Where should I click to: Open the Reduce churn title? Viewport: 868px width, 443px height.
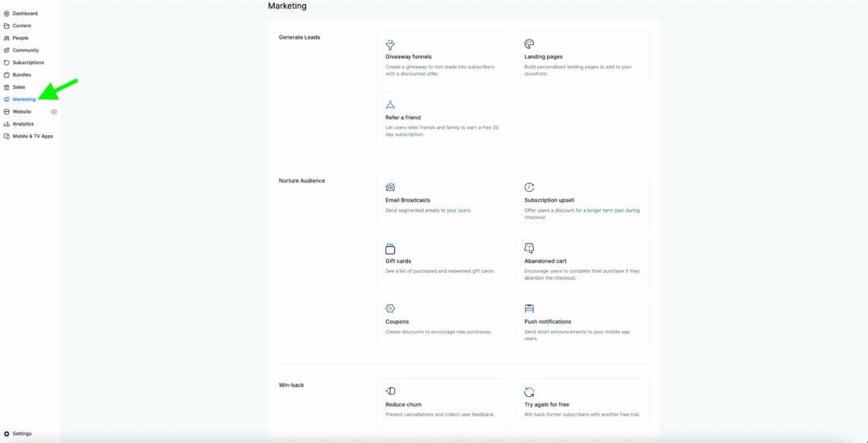(x=403, y=404)
